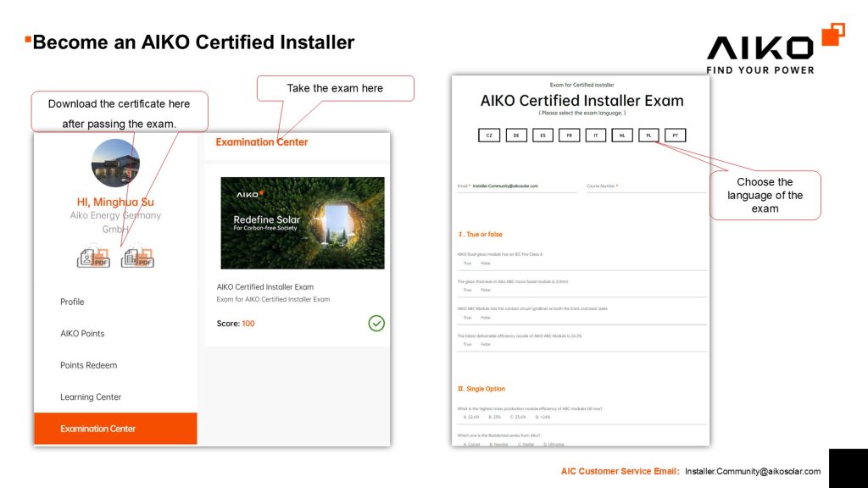The width and height of the screenshot is (868, 488).
Task: Click the building certificate PDF icon
Action: [x=137, y=257]
